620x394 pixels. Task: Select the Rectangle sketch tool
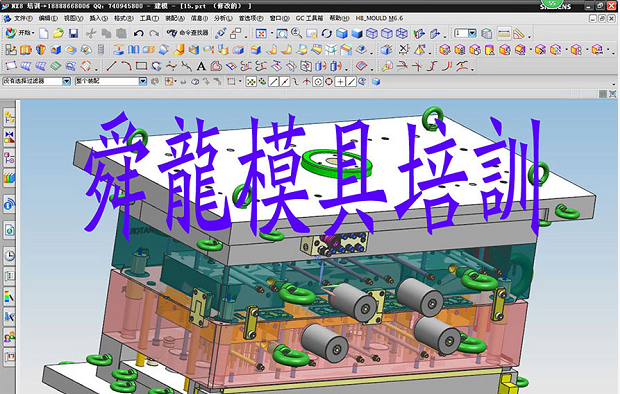pos(141,66)
